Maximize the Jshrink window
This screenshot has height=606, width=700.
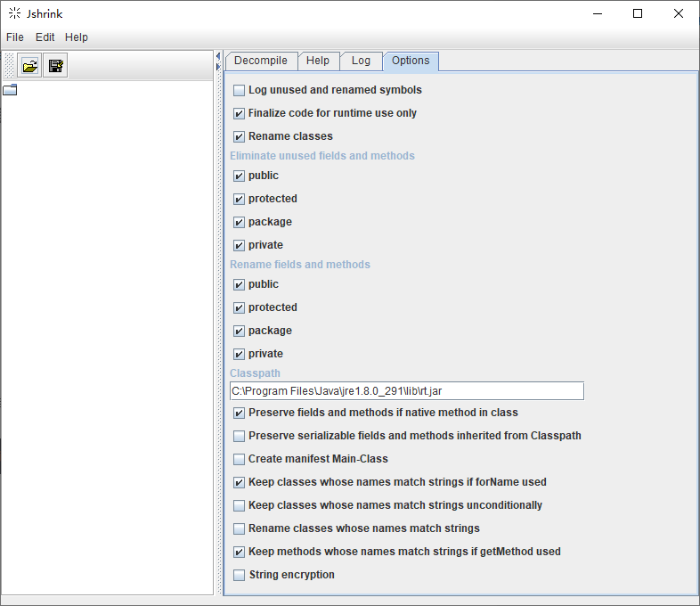click(x=638, y=14)
